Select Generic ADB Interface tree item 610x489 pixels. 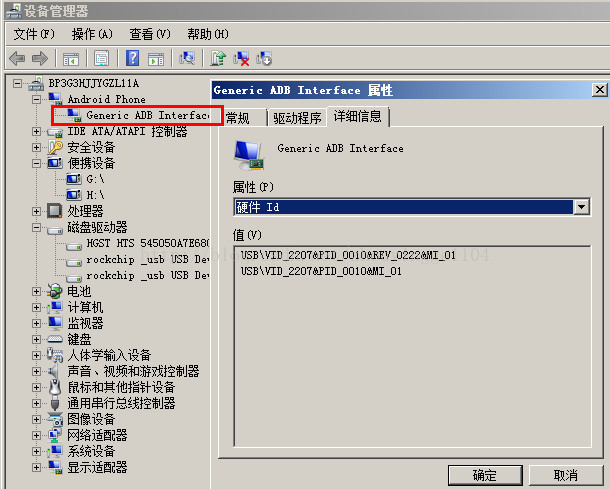pos(148,116)
